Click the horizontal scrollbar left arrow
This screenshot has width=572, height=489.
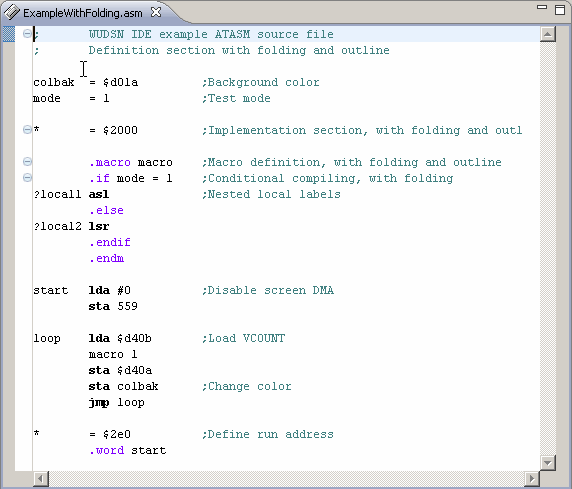pyautogui.click(x=41, y=478)
